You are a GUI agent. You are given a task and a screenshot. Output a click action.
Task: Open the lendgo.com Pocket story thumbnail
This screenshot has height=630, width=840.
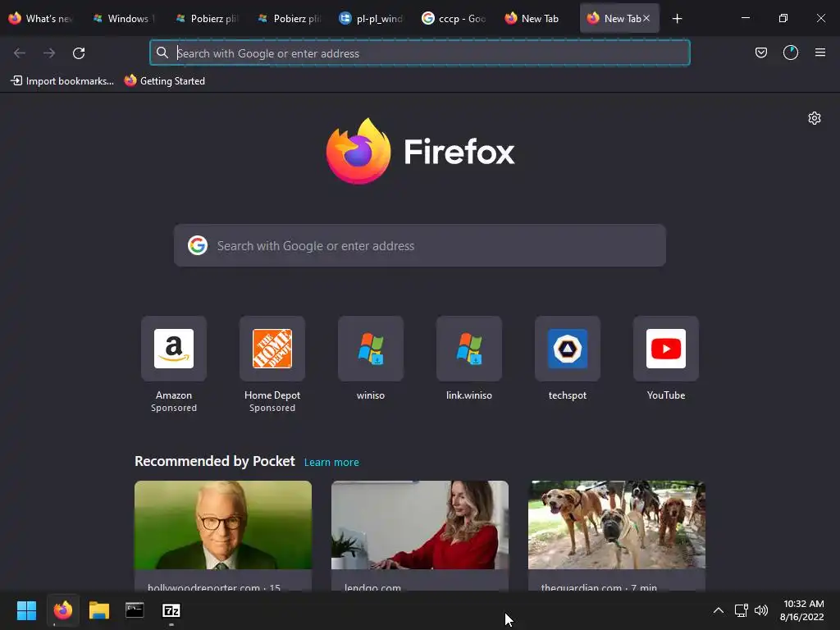(419, 524)
